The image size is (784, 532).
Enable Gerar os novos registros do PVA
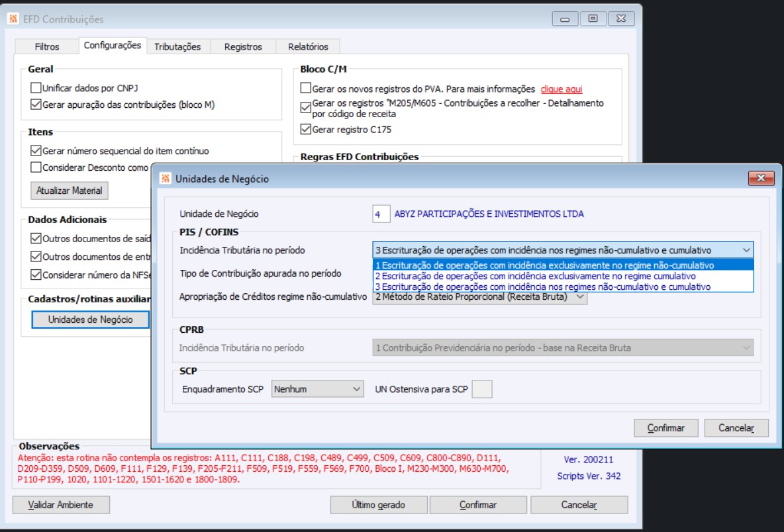point(306,88)
